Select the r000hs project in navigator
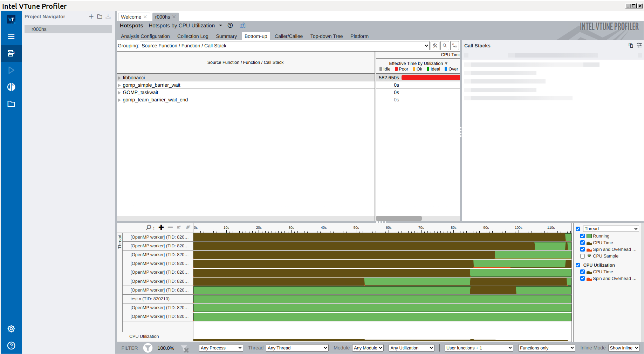Screen dimensions: 644x354 tap(39, 29)
